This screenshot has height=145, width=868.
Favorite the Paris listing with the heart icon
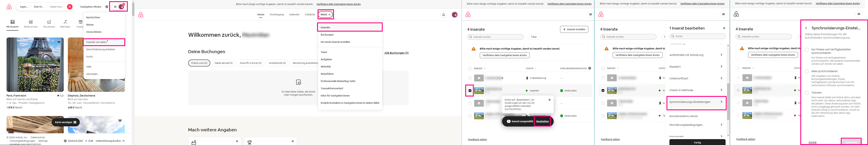pos(59,42)
